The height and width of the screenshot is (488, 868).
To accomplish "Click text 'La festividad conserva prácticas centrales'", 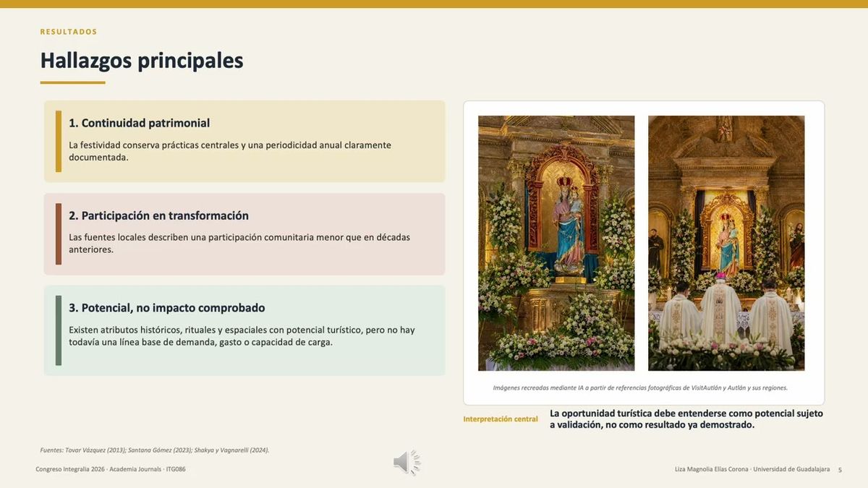I will tap(153, 145).
